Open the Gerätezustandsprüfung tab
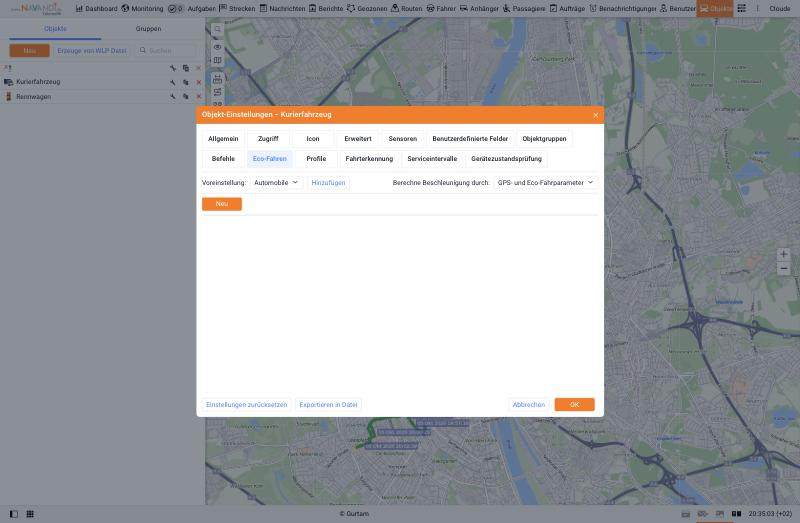800x523 pixels. point(506,159)
